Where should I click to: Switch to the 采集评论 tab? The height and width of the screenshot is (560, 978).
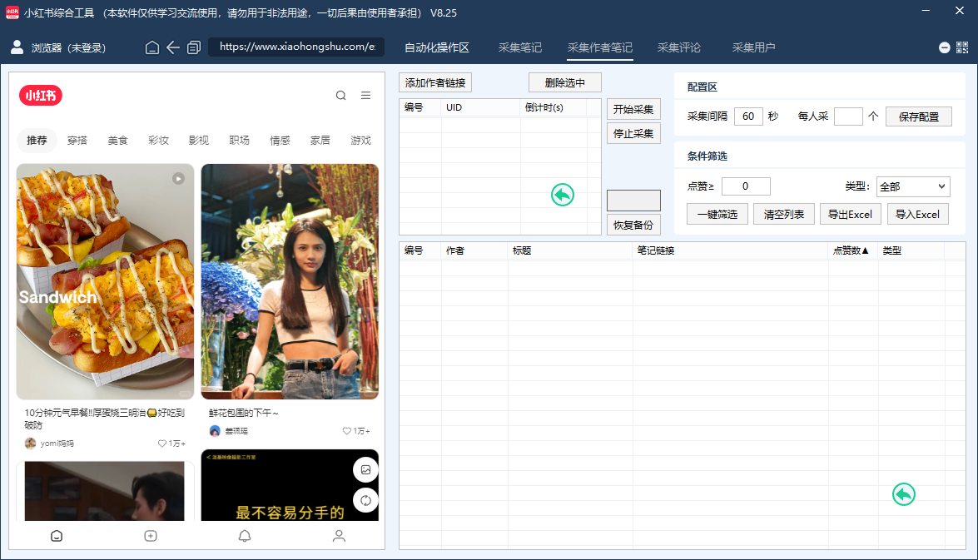tap(678, 47)
